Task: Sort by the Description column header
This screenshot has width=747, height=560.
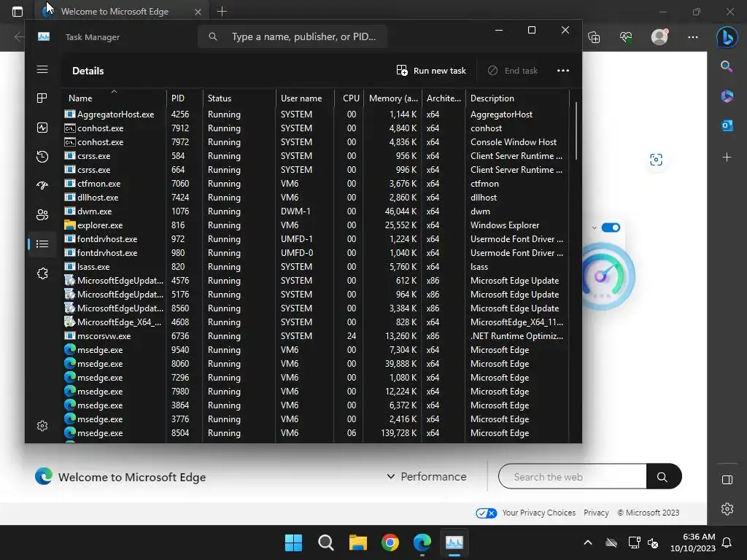Action: tap(517, 98)
